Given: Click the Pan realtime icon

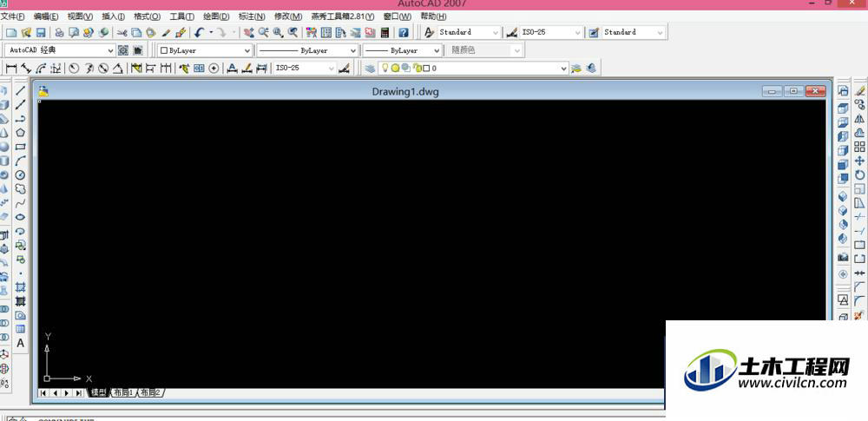Looking at the screenshot, I should [249, 33].
